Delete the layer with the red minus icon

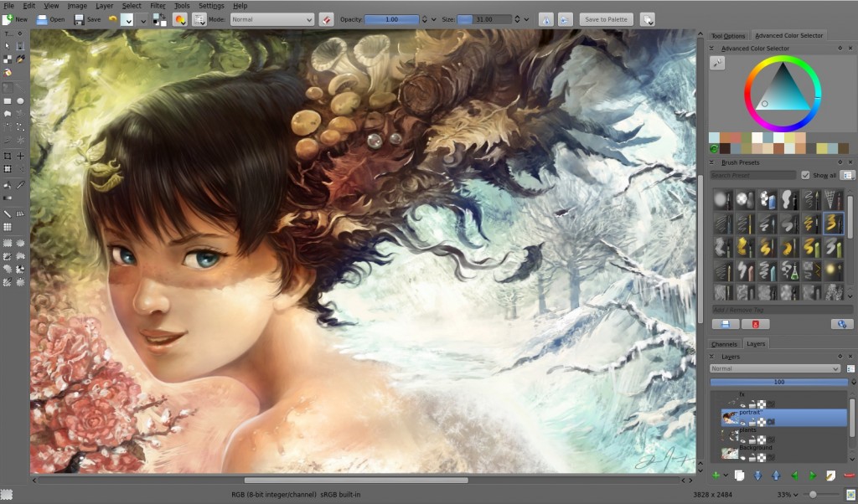click(849, 476)
